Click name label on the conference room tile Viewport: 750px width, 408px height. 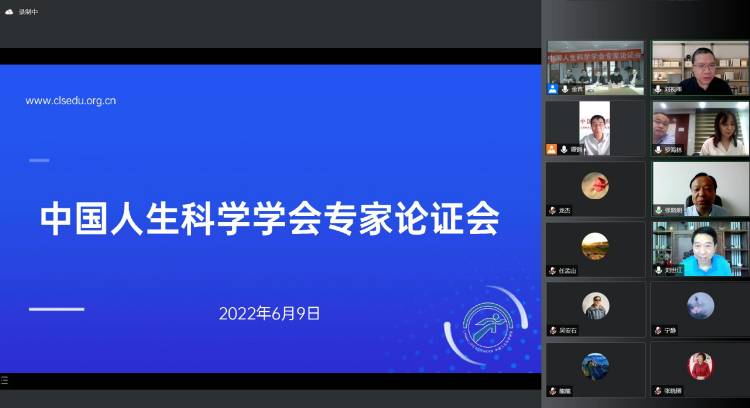click(577, 89)
